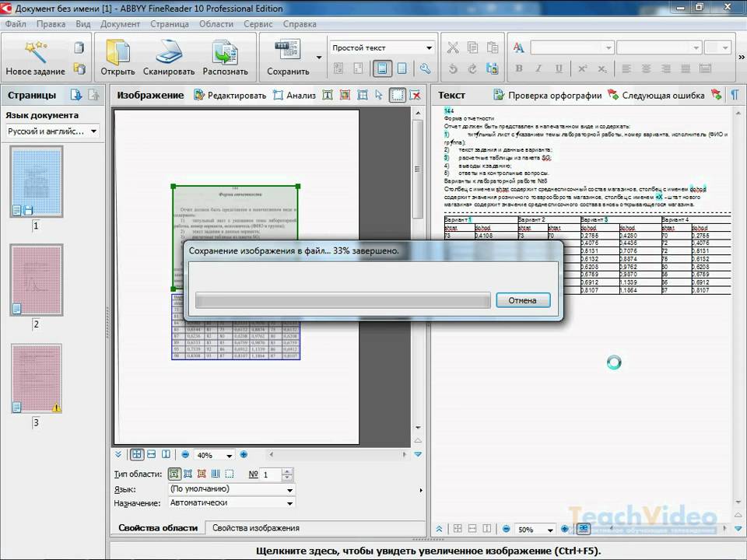Screen dimensions: 747x560
Task: Select the draw picture area tool
Action: (345, 95)
